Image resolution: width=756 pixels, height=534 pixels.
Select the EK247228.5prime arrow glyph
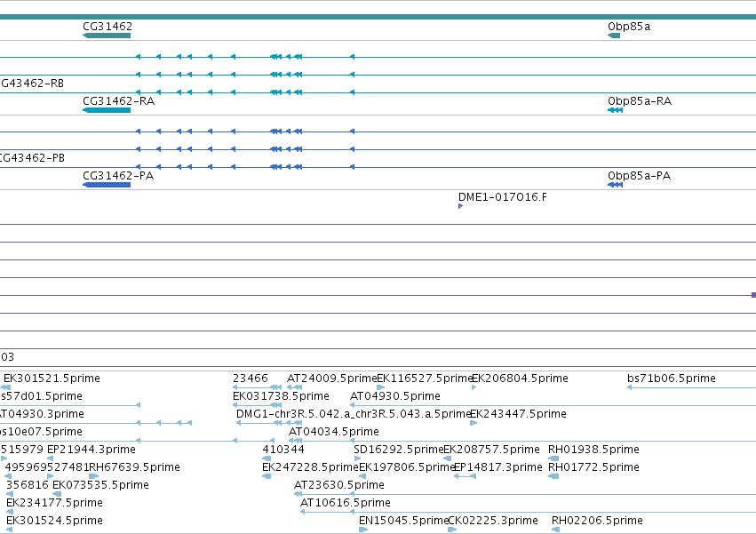267,476
